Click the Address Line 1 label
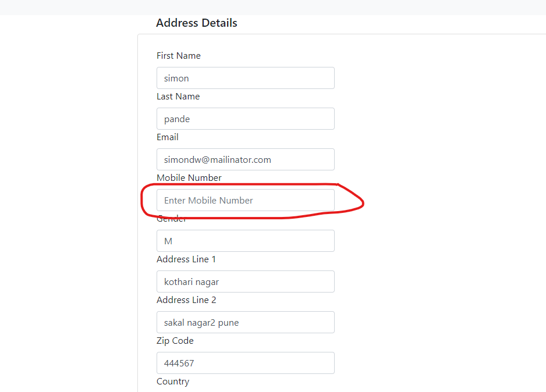 (186, 259)
